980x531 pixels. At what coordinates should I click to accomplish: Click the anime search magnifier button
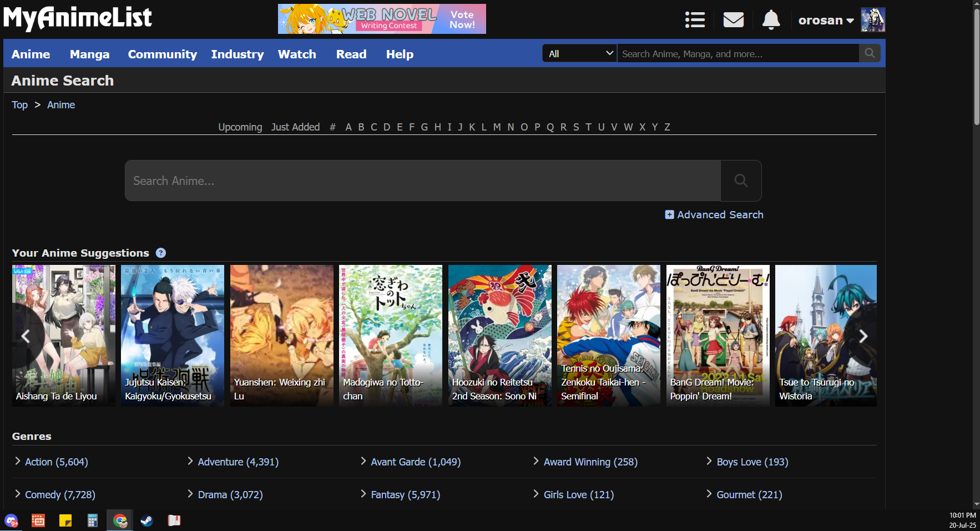(741, 181)
